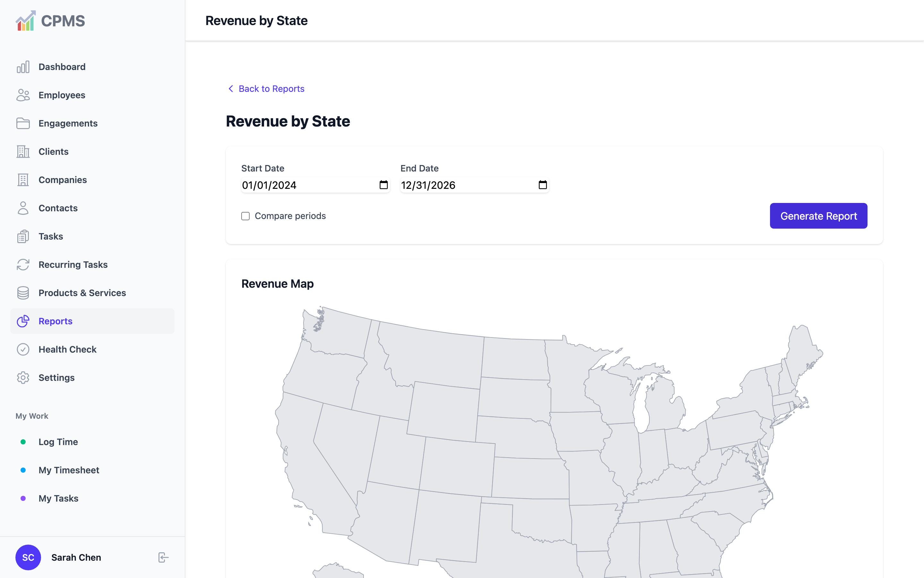Select Clients in the sidebar

(x=92, y=152)
